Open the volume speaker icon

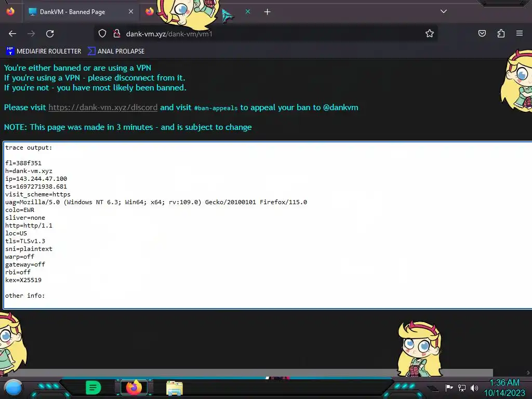click(x=474, y=388)
